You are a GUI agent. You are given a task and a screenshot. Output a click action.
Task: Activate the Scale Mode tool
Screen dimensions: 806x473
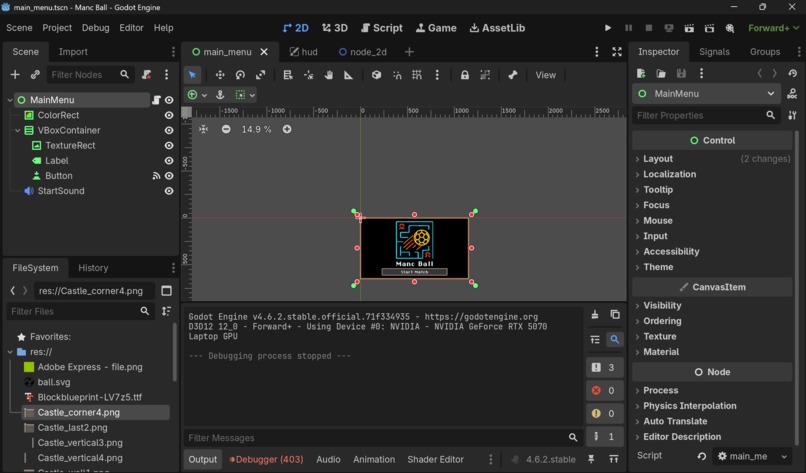point(261,75)
